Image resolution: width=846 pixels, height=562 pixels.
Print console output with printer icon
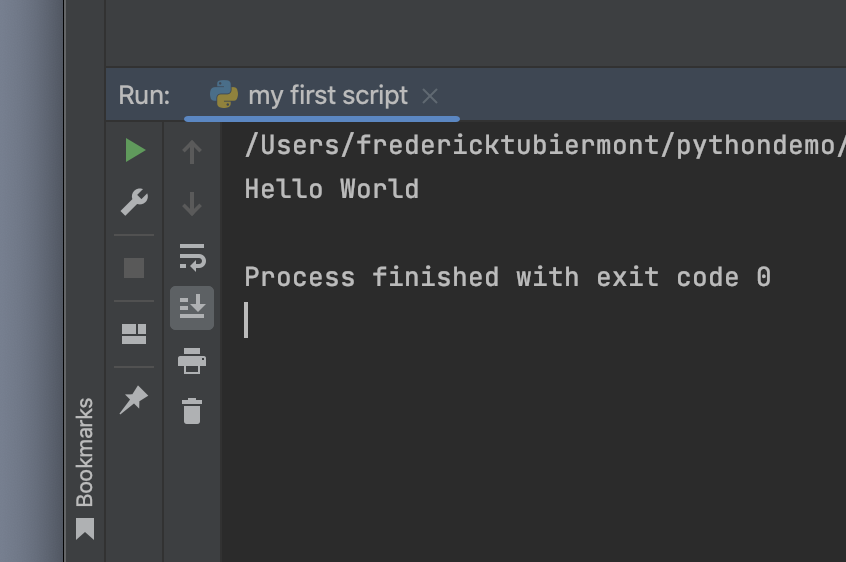tap(192, 360)
